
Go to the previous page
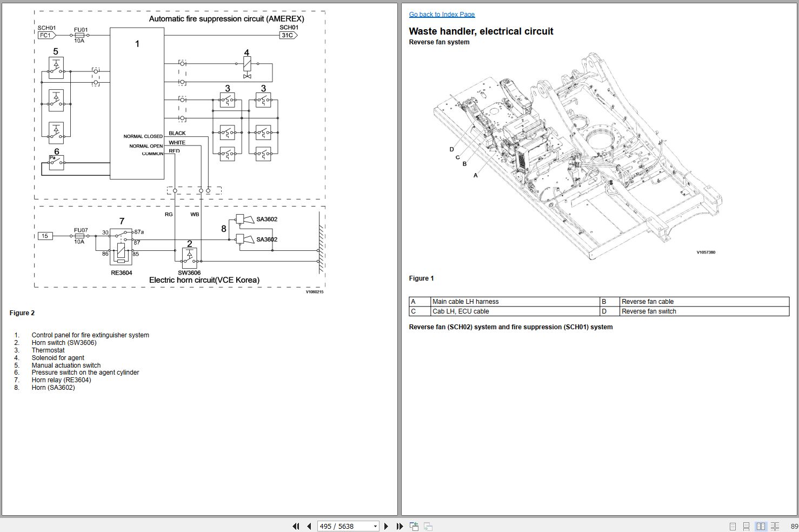(x=309, y=526)
